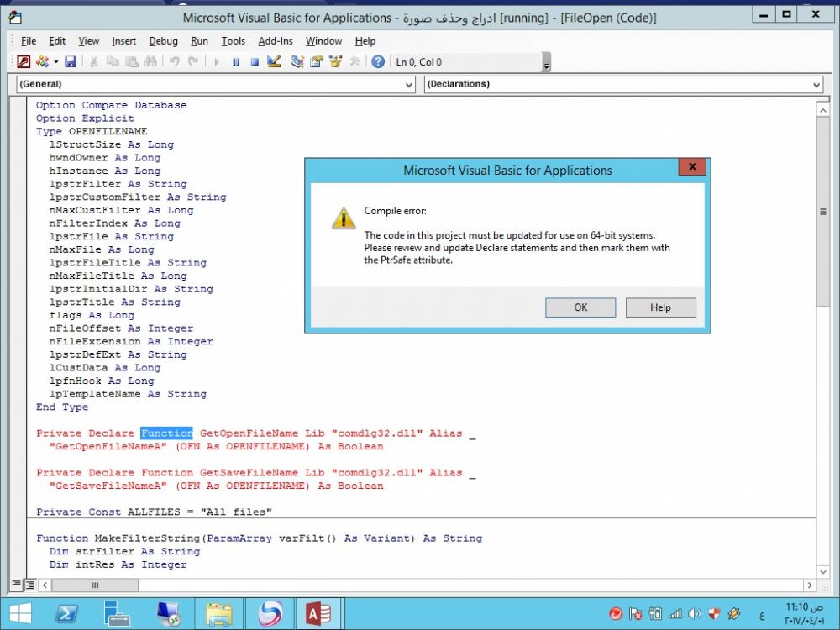Viewport: 840px width, 630px height.
Task: Click the Run Sub play icon
Action: pyautogui.click(x=217, y=61)
